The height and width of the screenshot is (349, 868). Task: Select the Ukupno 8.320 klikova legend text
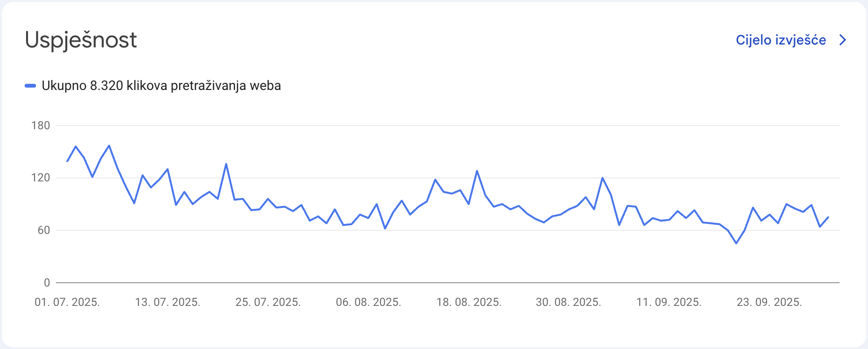pos(161,86)
